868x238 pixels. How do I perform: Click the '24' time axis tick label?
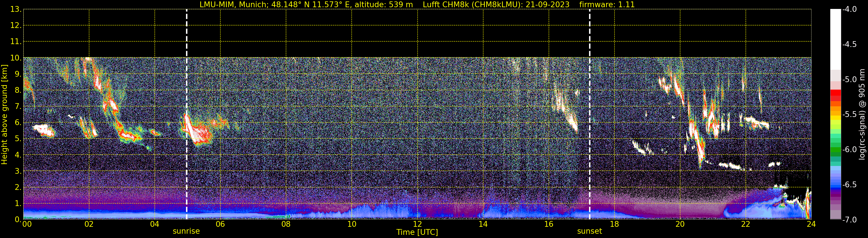point(811,224)
